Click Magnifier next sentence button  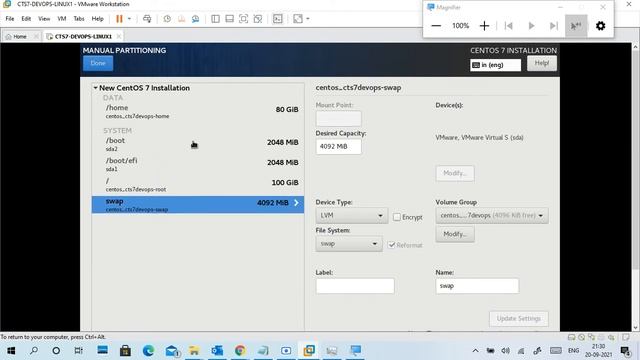tap(553, 26)
